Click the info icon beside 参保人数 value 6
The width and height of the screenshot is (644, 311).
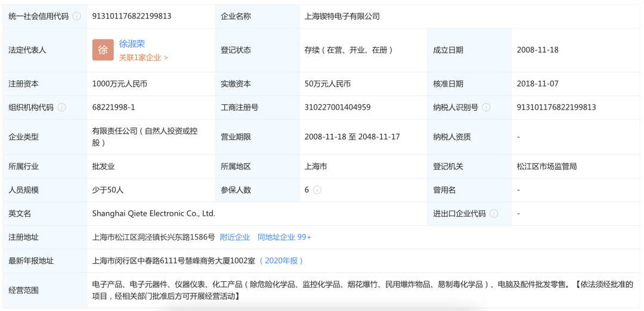pyautogui.click(x=317, y=190)
